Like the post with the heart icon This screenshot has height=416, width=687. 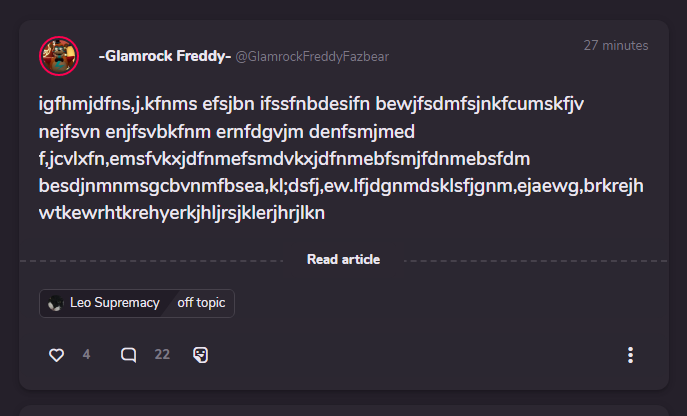coord(57,355)
